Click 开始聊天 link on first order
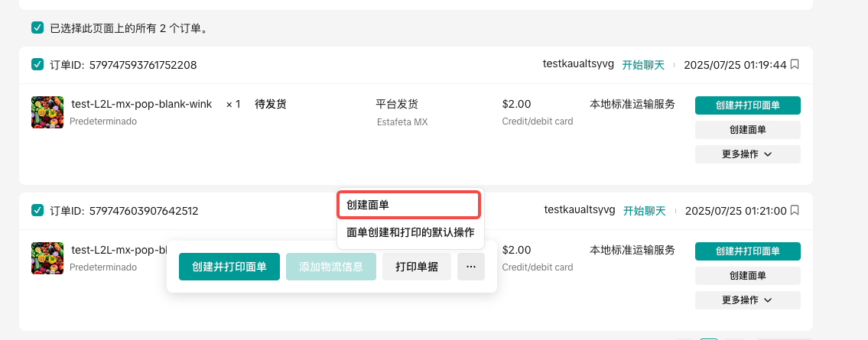Viewport: 868px width, 340px height. point(643,65)
